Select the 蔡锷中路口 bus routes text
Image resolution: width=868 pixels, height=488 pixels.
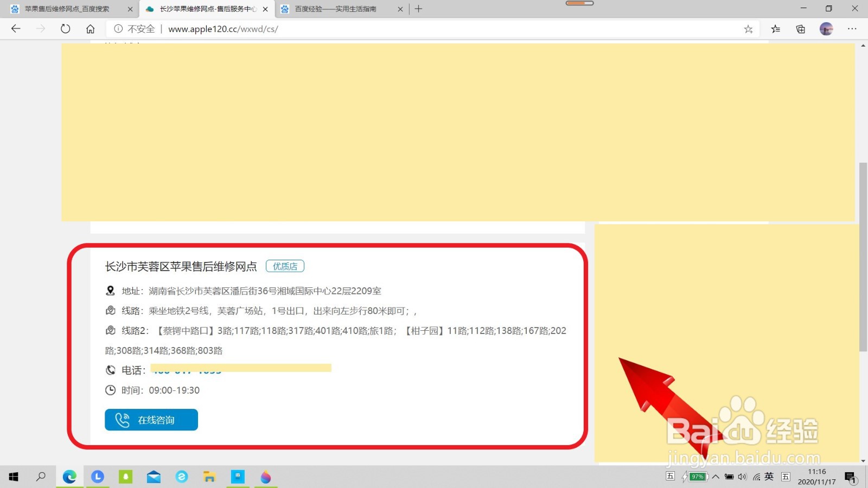pyautogui.click(x=277, y=331)
